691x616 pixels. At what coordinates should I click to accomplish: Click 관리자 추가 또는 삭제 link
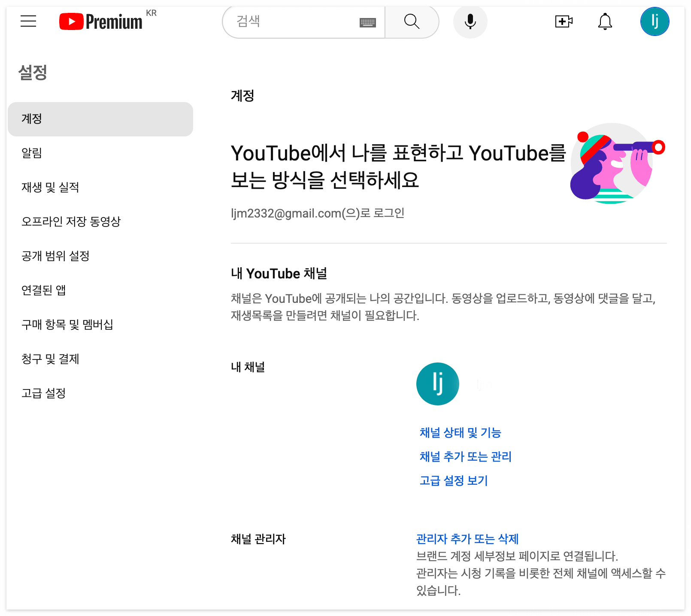pyautogui.click(x=467, y=539)
